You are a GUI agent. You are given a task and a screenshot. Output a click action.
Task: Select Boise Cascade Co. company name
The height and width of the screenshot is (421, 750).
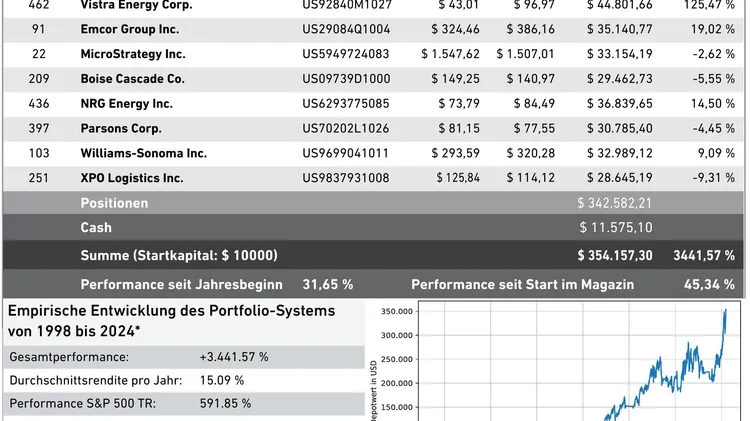click(132, 79)
